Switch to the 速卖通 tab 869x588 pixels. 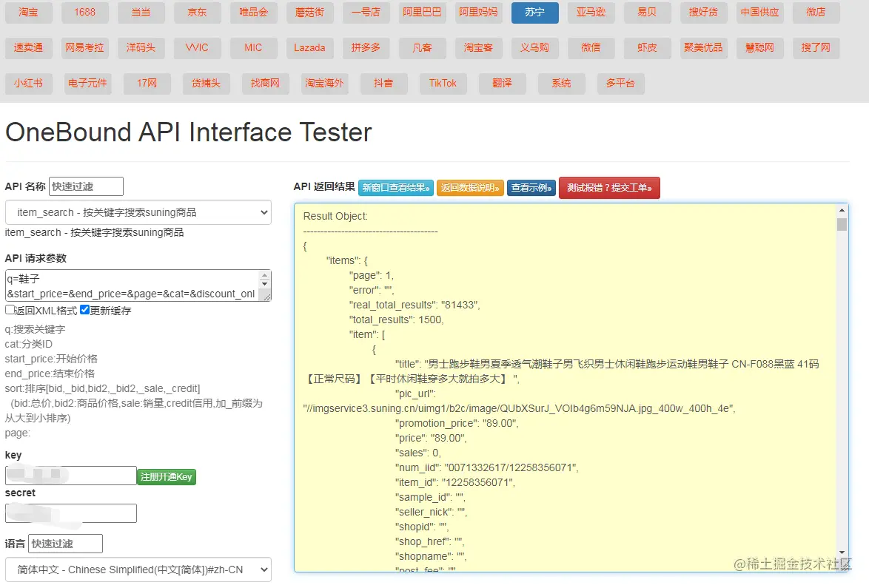(28, 47)
